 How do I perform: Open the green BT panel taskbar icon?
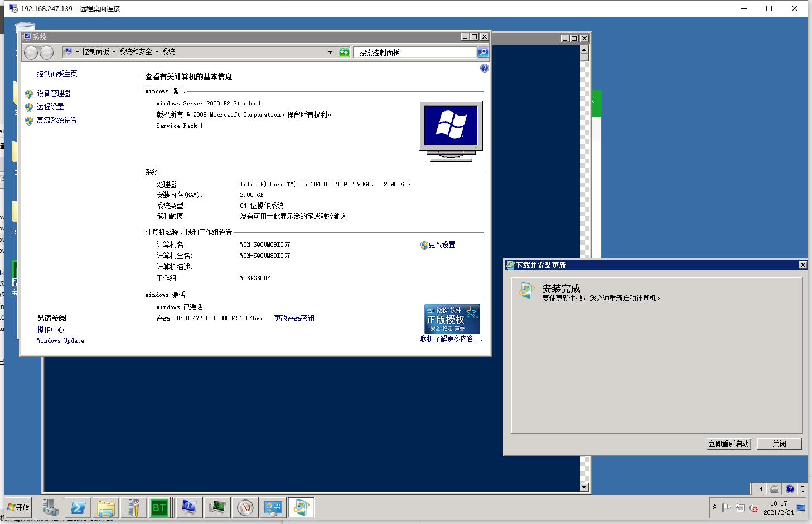coord(159,507)
